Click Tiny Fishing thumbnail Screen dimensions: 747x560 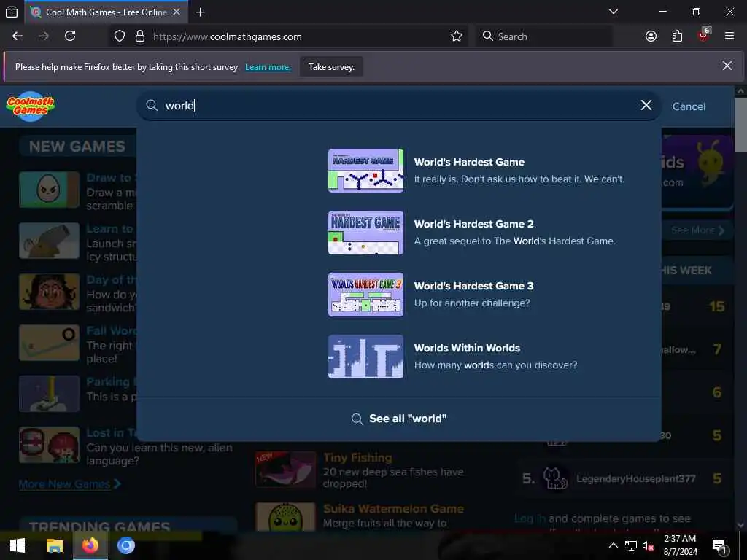pos(285,470)
